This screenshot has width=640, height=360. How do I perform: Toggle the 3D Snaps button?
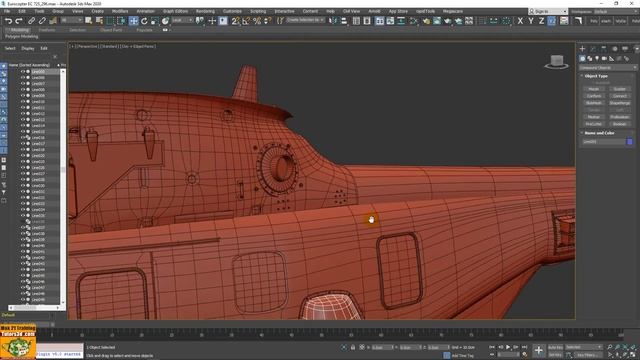click(x=236, y=21)
